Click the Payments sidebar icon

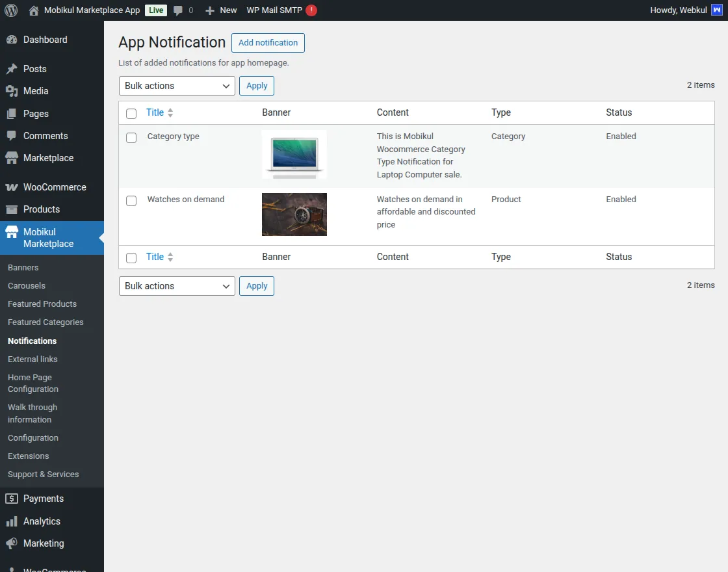click(14, 499)
